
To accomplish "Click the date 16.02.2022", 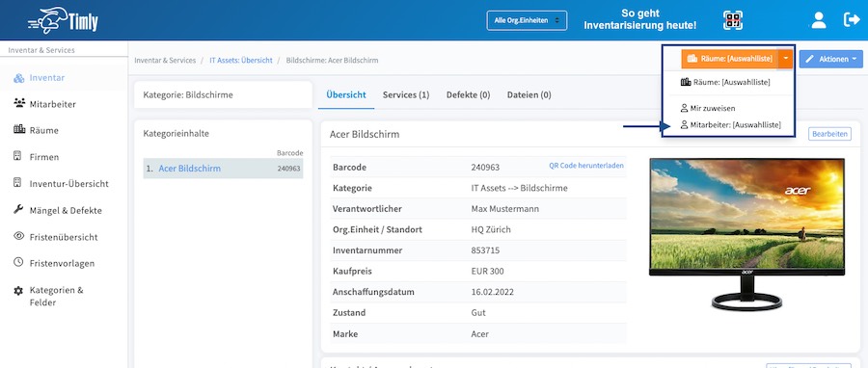I will [x=492, y=292].
